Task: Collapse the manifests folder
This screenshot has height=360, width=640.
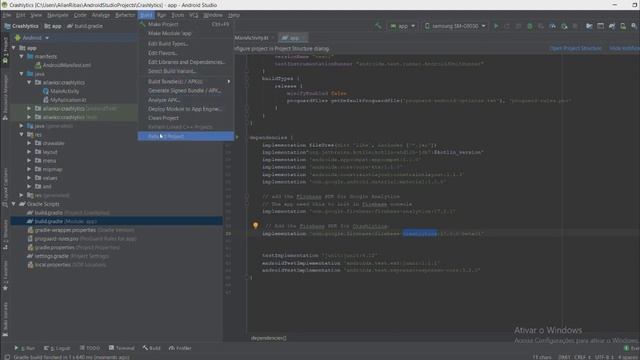Action: pyautogui.click(x=22, y=56)
